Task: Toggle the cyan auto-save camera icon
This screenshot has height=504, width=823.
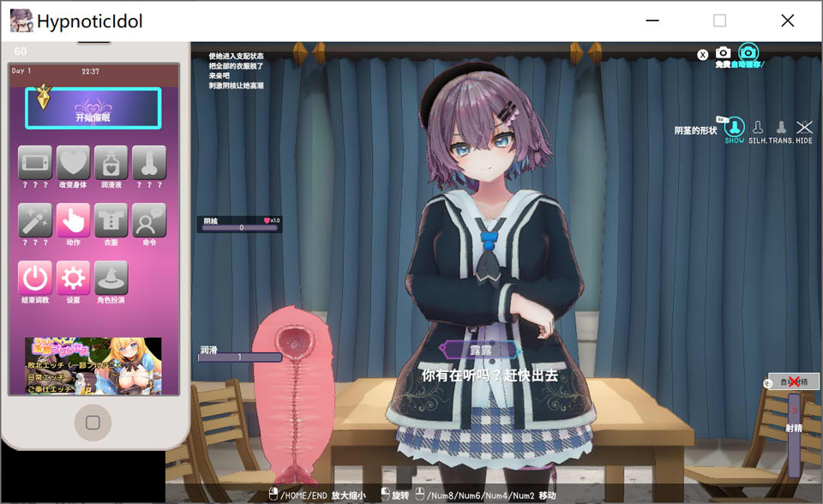Action: click(748, 52)
